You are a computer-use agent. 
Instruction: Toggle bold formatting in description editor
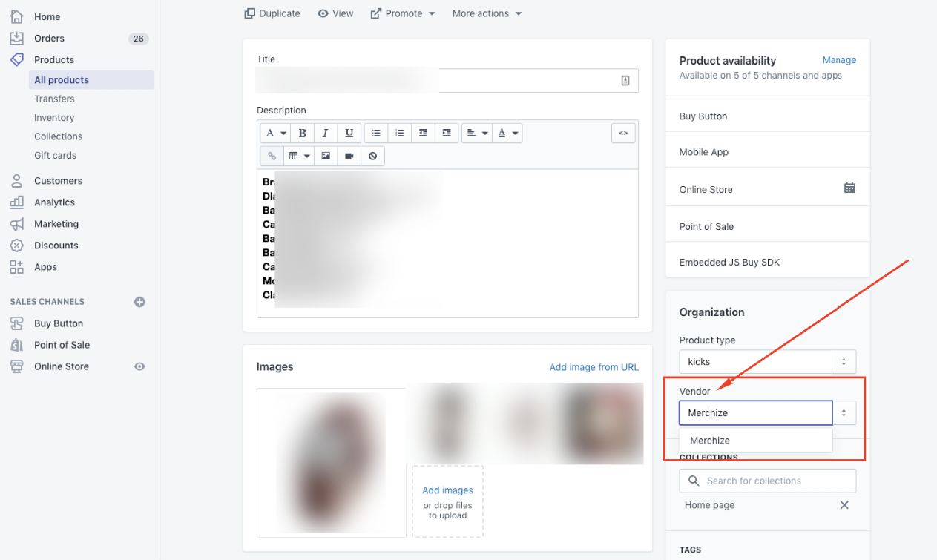[x=303, y=134]
